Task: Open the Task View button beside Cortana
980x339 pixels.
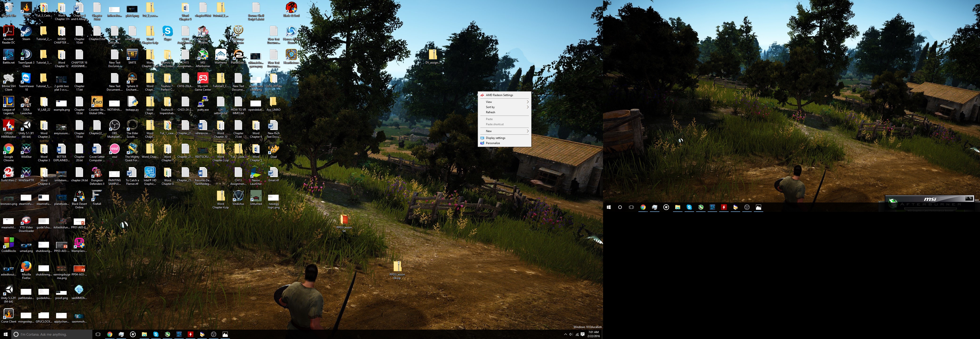Action: [98, 335]
